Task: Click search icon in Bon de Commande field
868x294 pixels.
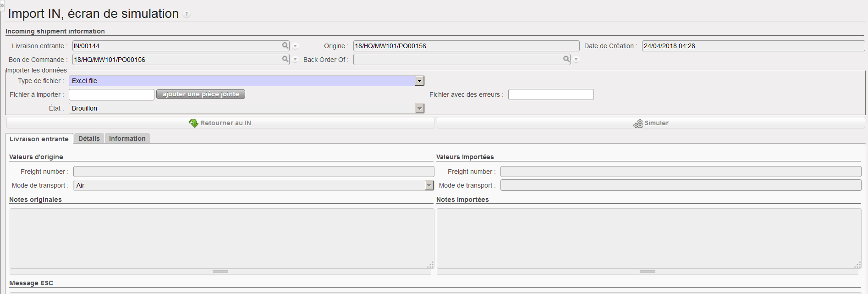Action: [285, 59]
